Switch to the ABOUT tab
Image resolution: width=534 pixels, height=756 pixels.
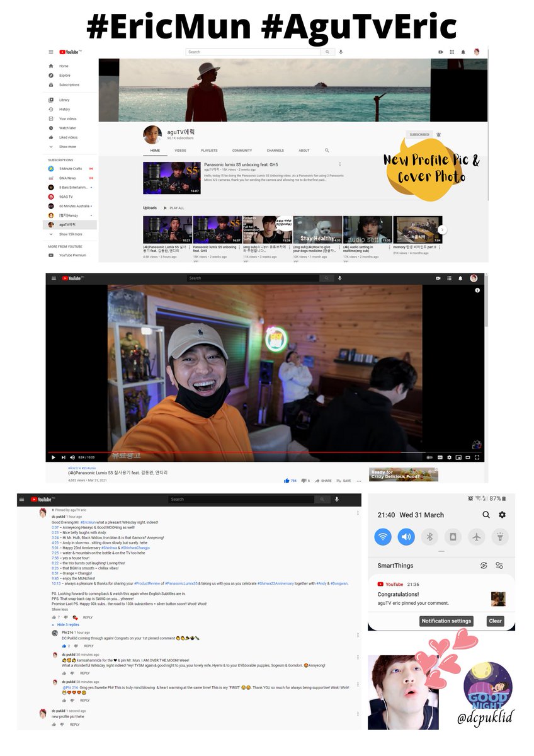tap(304, 151)
